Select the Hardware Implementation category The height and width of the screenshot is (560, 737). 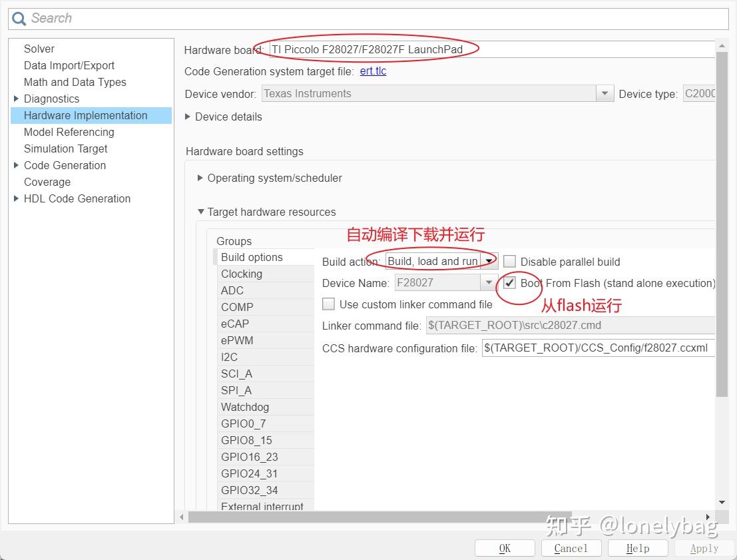[91, 116]
